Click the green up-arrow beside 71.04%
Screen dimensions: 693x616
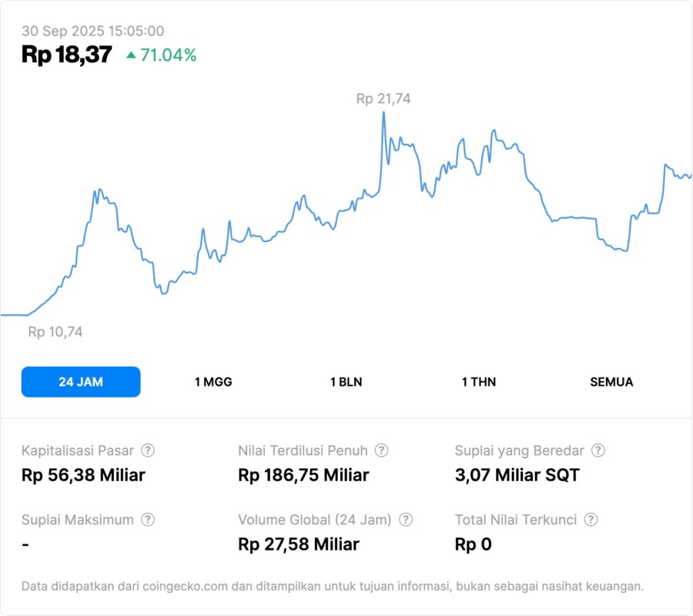point(131,55)
